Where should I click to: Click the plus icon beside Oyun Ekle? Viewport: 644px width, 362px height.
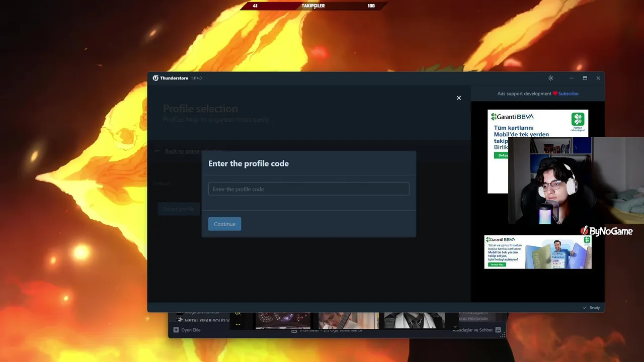[x=176, y=330]
